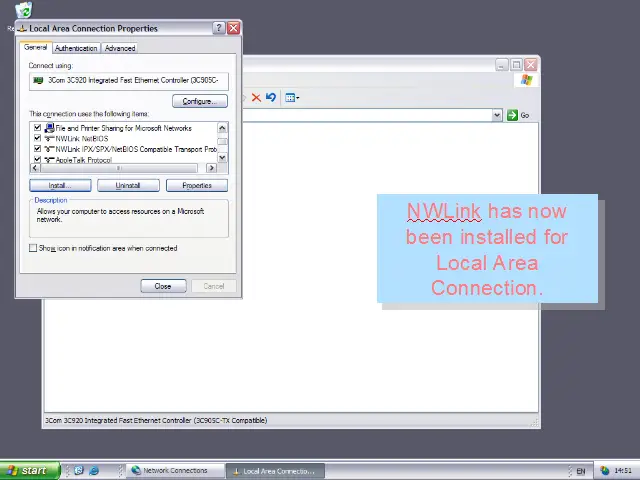The width and height of the screenshot is (640, 480).
Task: Select the General tab
Action: (36, 47)
